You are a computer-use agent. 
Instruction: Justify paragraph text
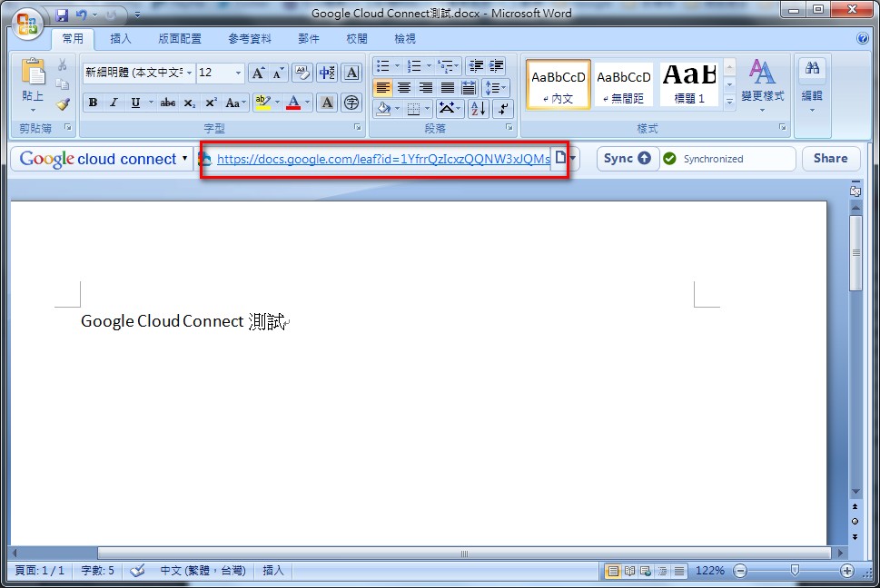[448, 87]
